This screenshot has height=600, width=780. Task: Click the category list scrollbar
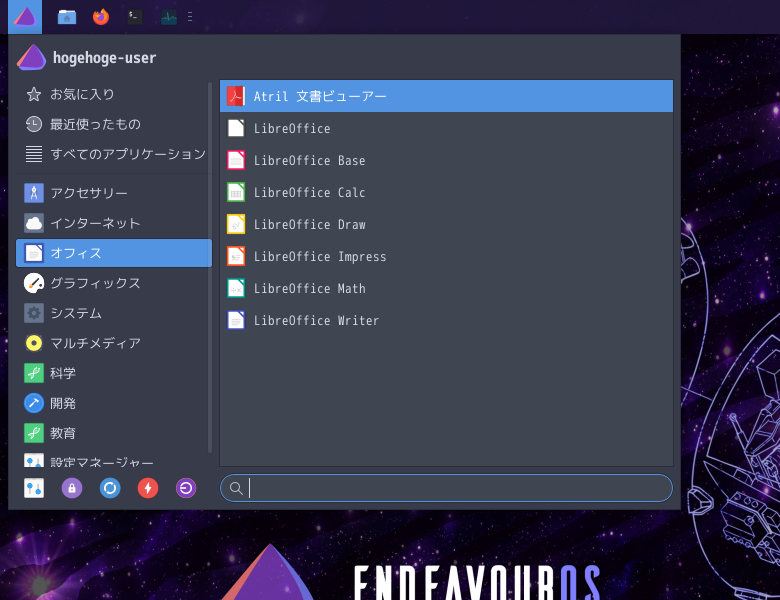tap(210, 268)
